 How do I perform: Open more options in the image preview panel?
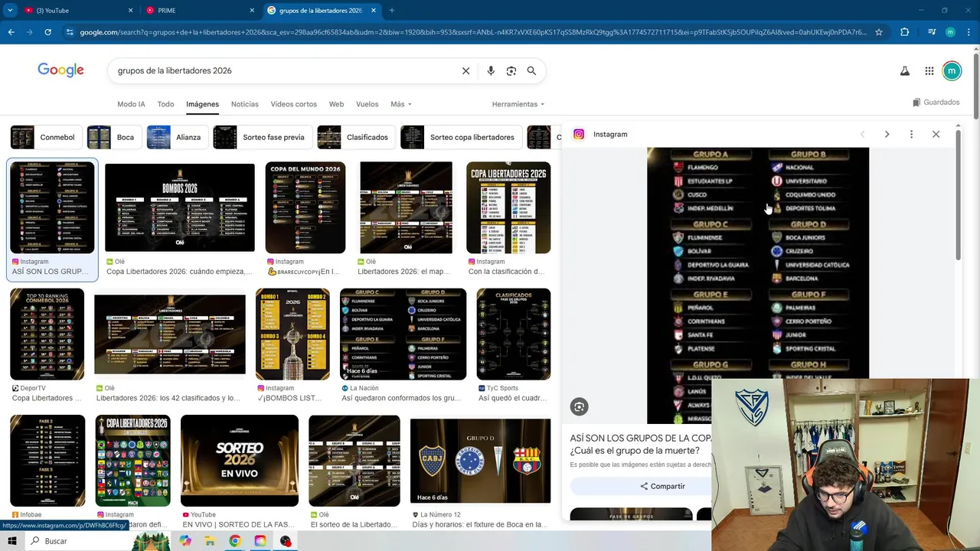911,134
